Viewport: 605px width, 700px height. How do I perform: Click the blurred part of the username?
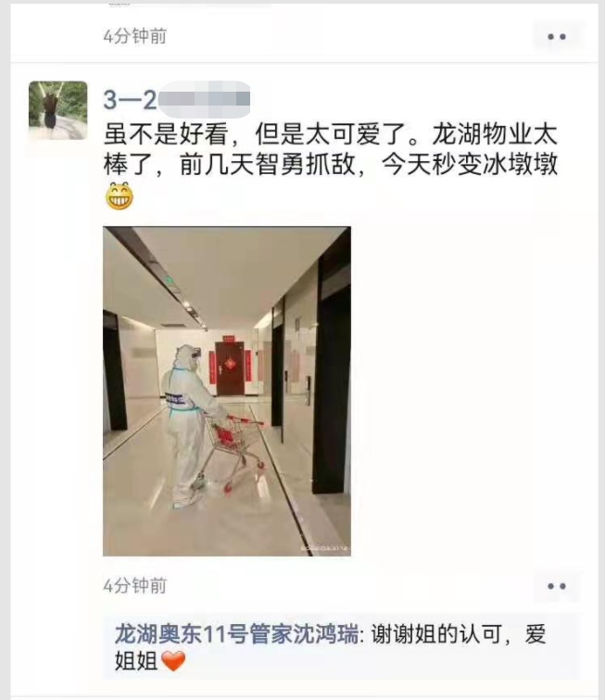[204, 99]
